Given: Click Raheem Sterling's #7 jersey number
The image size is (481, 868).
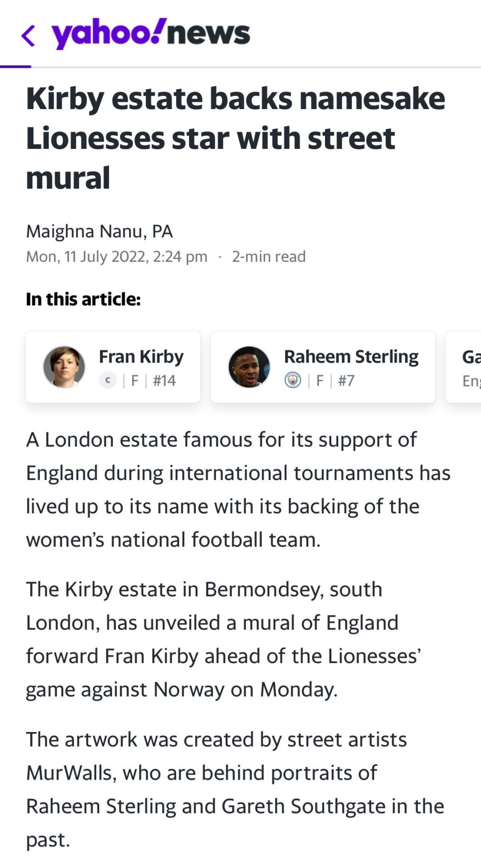Looking at the screenshot, I should pyautogui.click(x=346, y=381).
